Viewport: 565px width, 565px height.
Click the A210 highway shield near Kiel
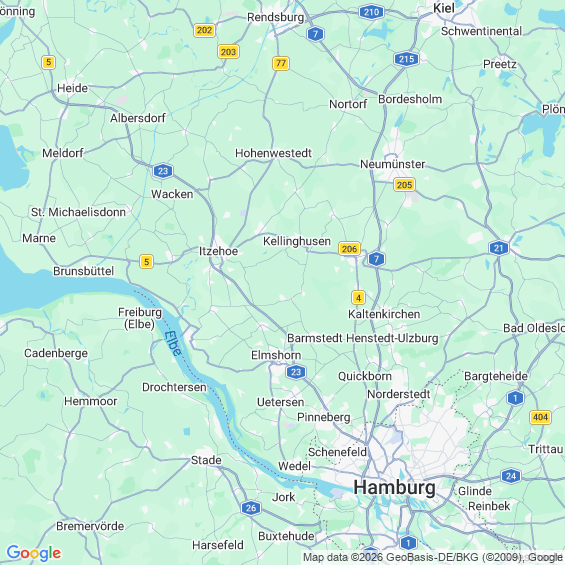(371, 13)
